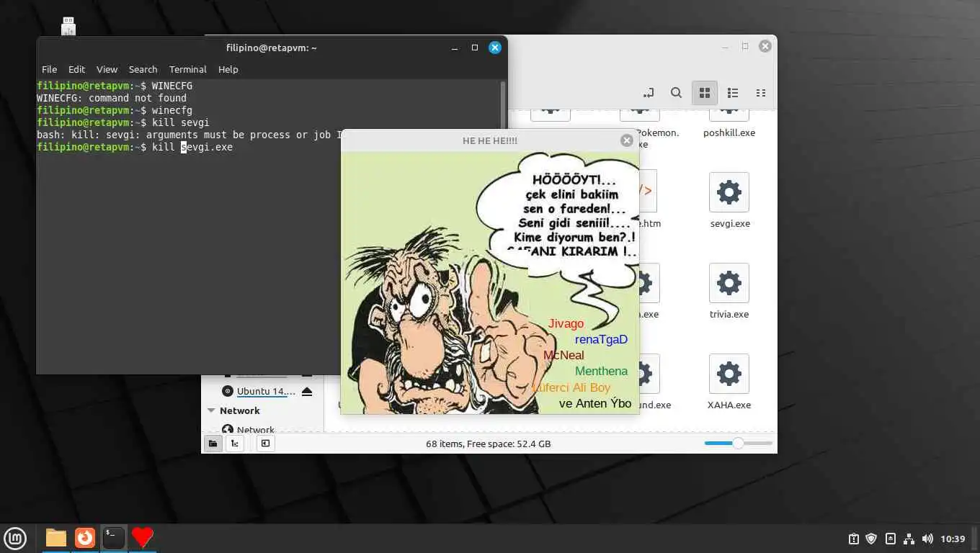Click the HE HE HE!!!! title bar
This screenshot has height=553, width=980.
click(490, 140)
